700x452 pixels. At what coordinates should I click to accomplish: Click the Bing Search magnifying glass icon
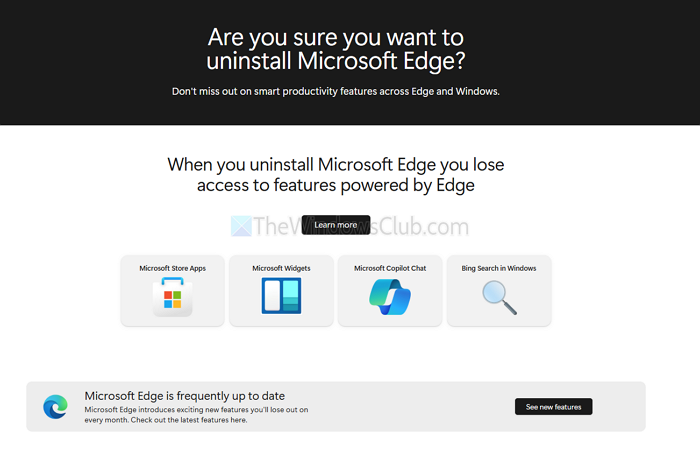(x=498, y=297)
